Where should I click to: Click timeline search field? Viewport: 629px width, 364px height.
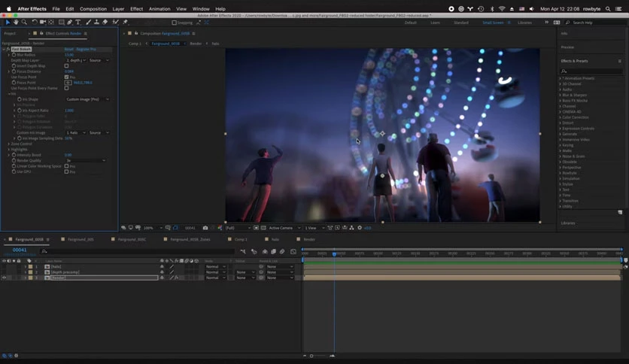pos(138,251)
